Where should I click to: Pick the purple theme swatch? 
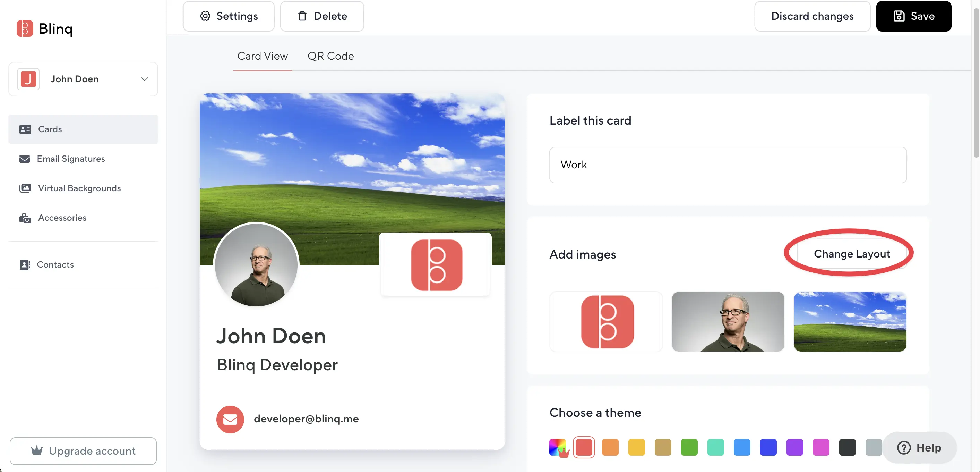pyautogui.click(x=794, y=447)
